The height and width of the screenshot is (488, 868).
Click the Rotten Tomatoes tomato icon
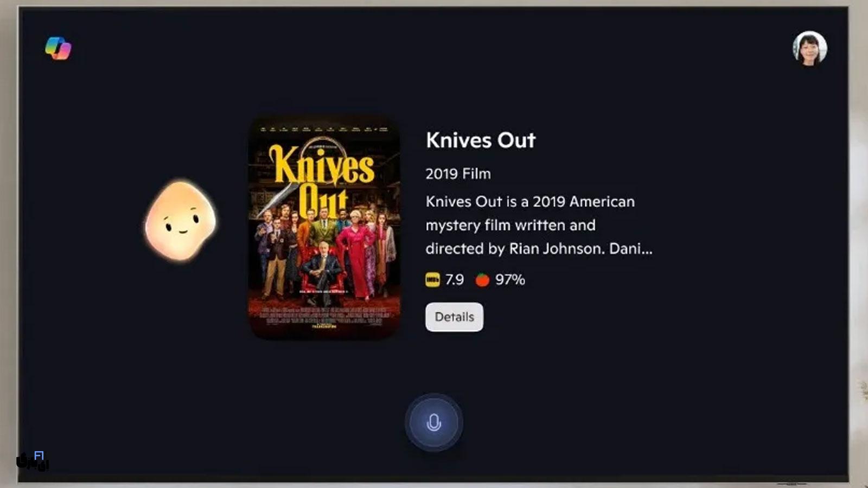tap(482, 280)
